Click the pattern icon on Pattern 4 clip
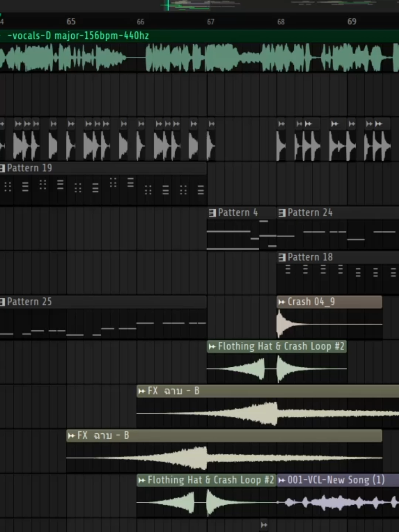The height and width of the screenshot is (532, 399). pos(212,213)
